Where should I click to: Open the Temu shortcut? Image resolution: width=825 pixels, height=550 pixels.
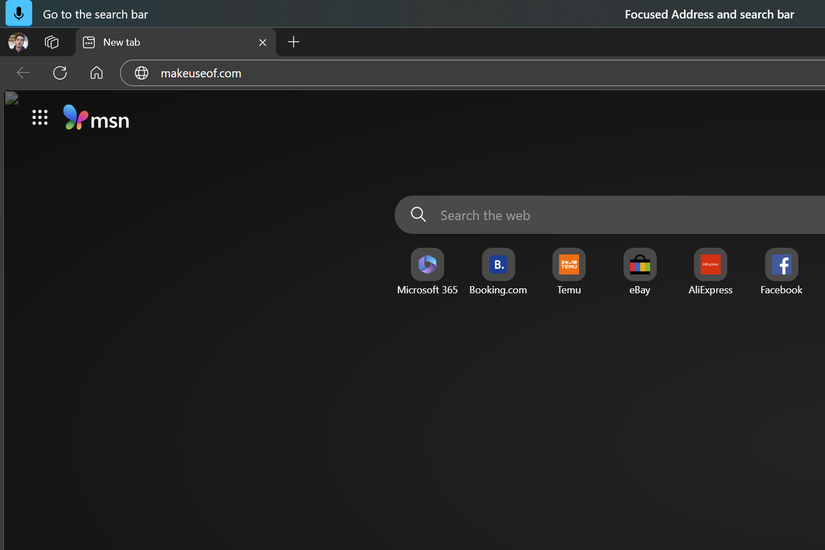[x=569, y=272]
